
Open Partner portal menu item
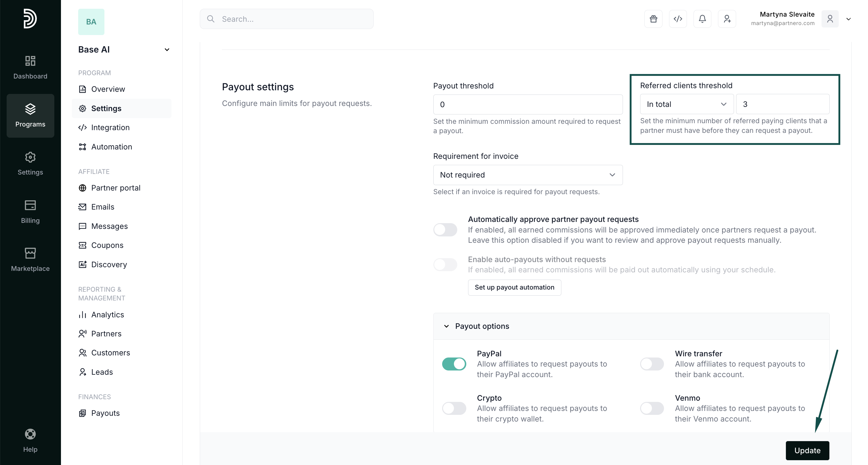(116, 188)
